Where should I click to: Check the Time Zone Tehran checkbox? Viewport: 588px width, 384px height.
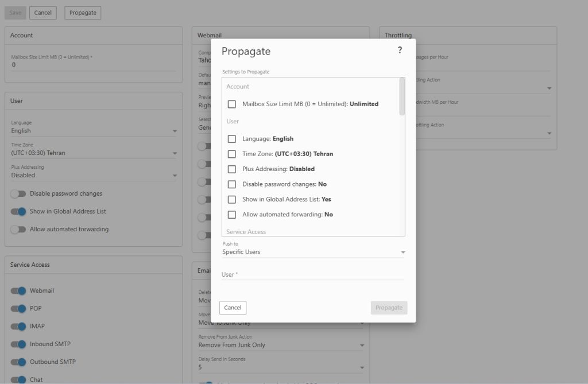(232, 154)
